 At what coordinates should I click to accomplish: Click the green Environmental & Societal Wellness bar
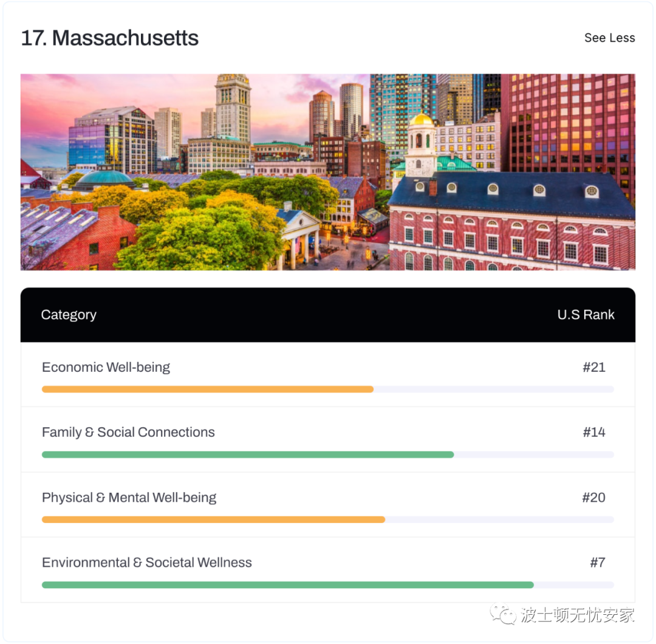pyautogui.click(x=288, y=585)
